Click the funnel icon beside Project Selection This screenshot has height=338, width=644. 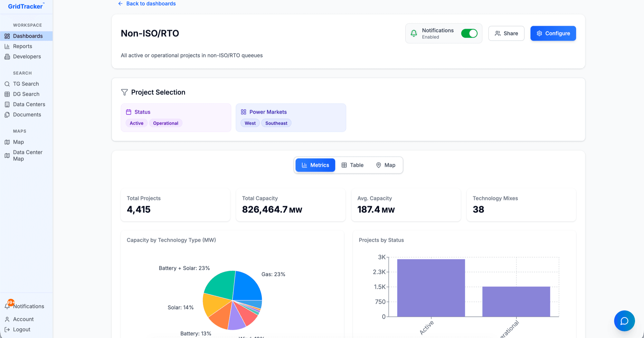click(124, 92)
